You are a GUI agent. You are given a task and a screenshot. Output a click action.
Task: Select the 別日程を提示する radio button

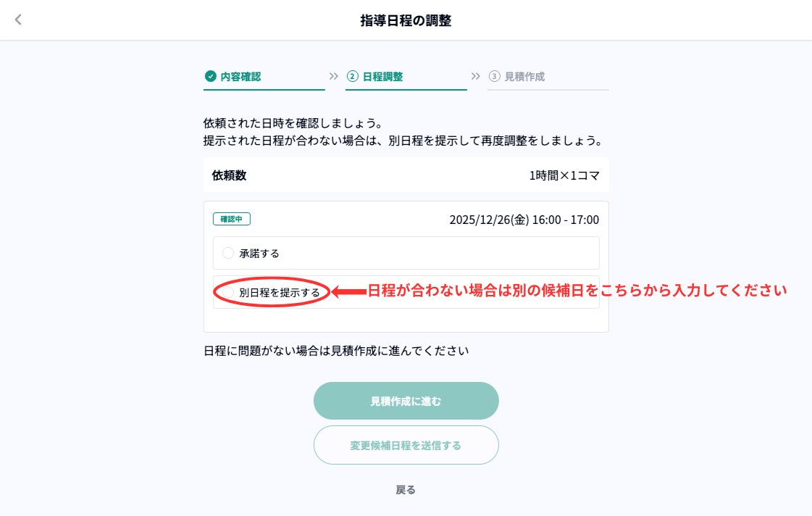(228, 292)
